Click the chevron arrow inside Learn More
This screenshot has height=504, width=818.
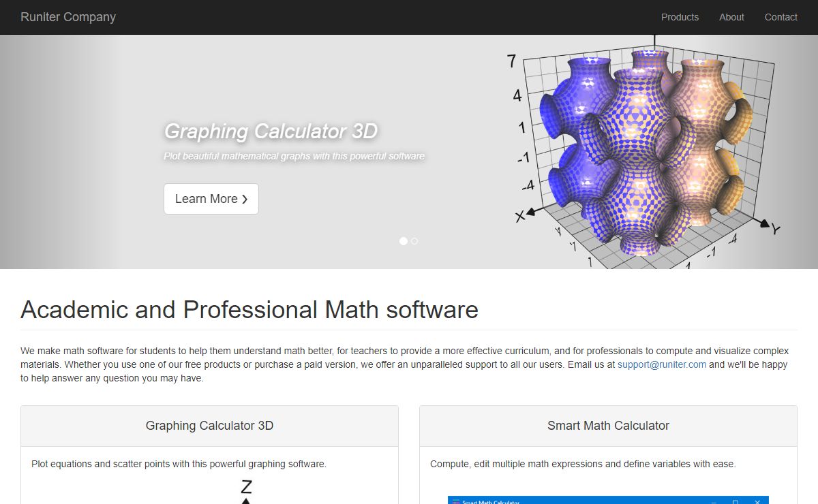pyautogui.click(x=245, y=200)
